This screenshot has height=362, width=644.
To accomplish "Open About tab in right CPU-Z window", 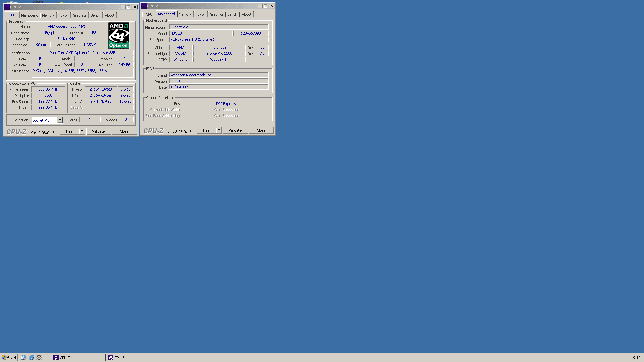I will pos(247,14).
